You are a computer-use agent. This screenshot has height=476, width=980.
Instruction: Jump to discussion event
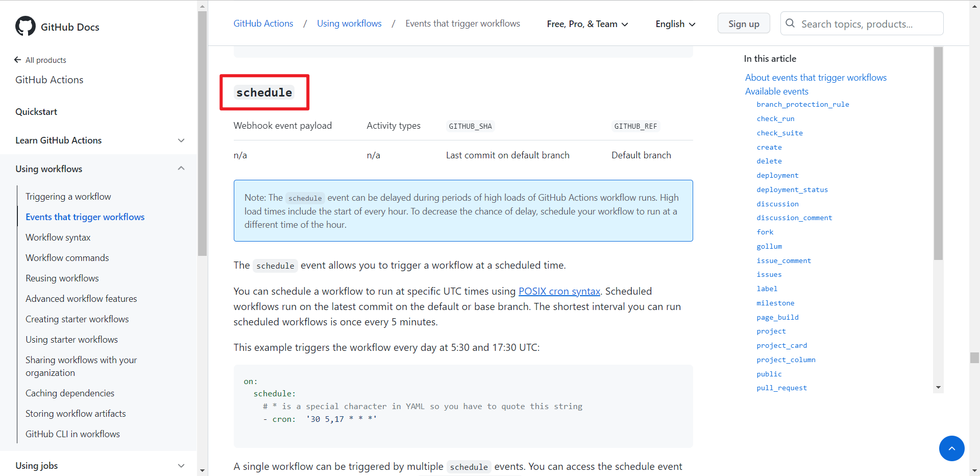(x=777, y=204)
